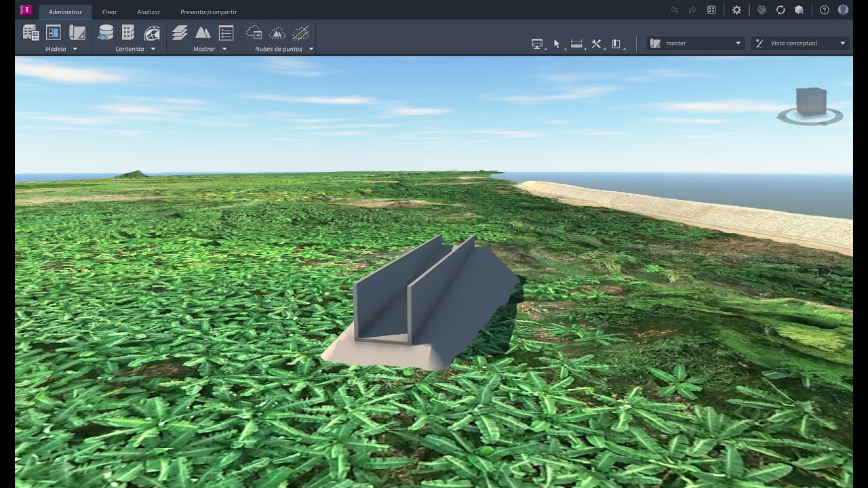Click the terrain themes mountain icon
868x488 pixels.
(203, 33)
